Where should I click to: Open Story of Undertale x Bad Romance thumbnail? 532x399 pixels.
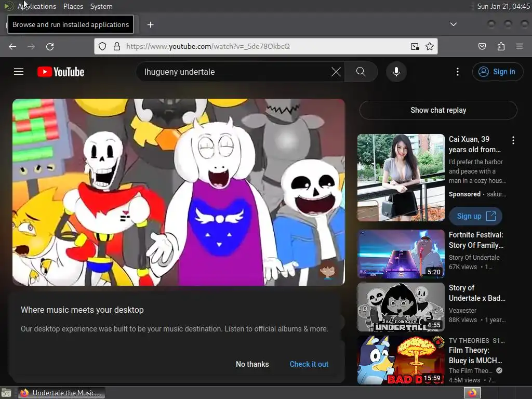(x=401, y=307)
